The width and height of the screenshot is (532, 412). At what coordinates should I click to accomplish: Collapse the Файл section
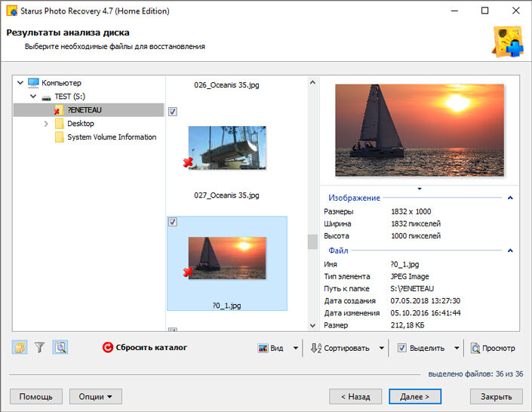(x=510, y=251)
